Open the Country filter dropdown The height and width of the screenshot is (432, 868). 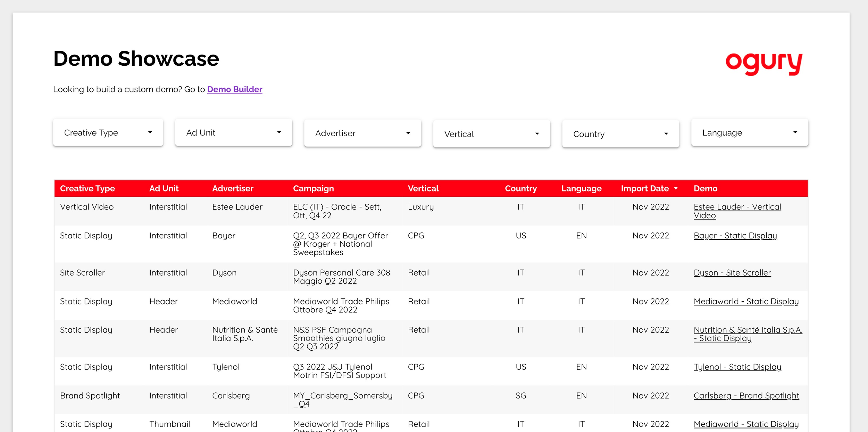tap(620, 134)
